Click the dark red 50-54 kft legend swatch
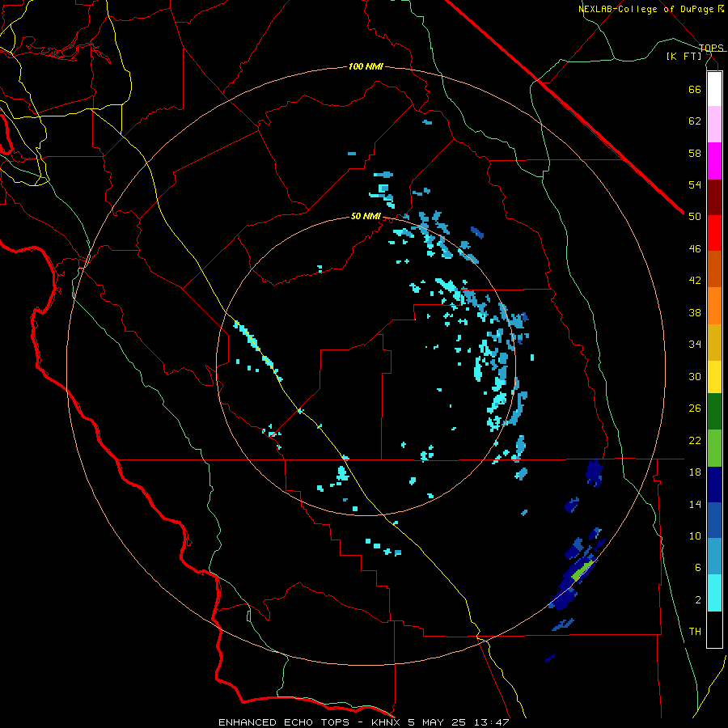Viewport: 728px width, 728px height. coord(714,198)
